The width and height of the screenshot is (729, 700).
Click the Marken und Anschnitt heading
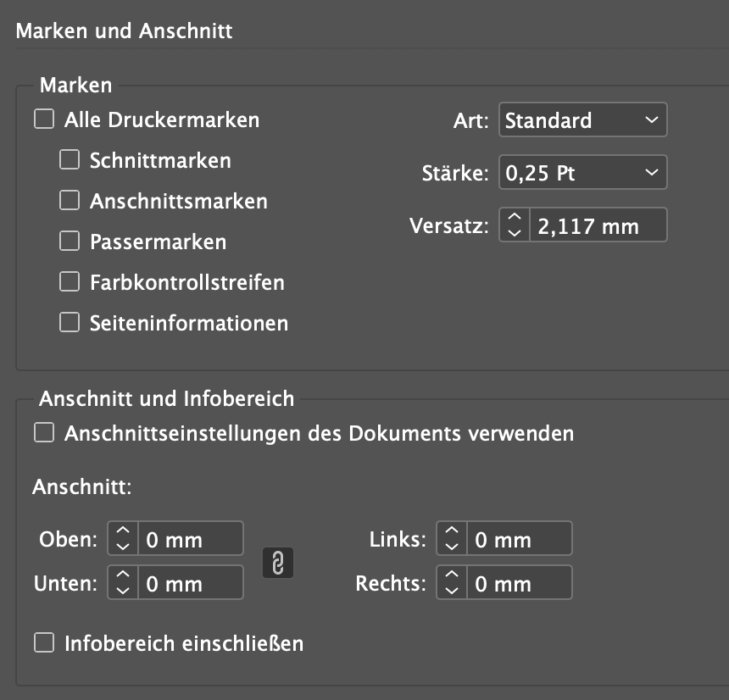(124, 31)
